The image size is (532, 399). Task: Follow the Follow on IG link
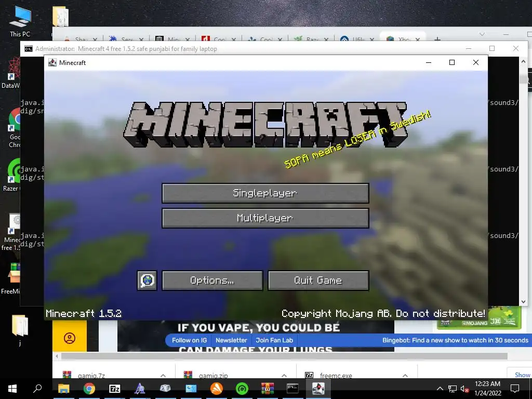[x=189, y=340]
